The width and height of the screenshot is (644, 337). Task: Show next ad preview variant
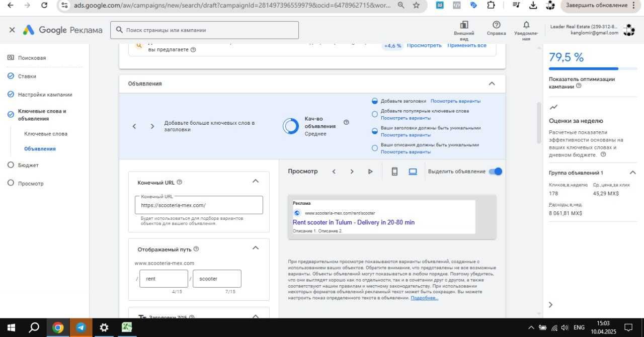(352, 172)
